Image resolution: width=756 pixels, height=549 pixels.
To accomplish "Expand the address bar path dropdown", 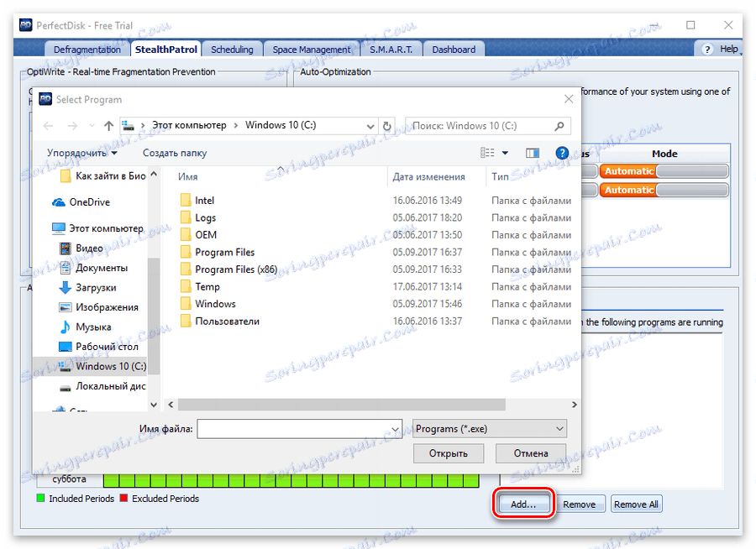I will 370,126.
